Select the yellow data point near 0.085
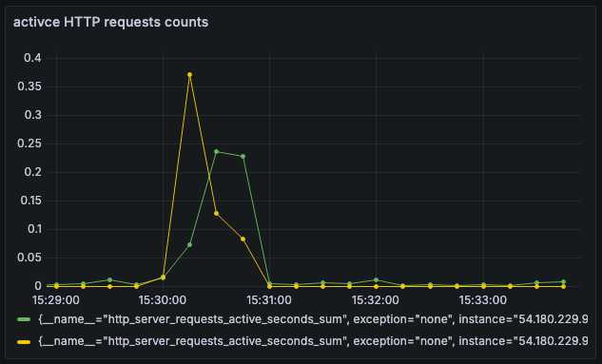The width and height of the screenshot is (602, 364). 243,239
